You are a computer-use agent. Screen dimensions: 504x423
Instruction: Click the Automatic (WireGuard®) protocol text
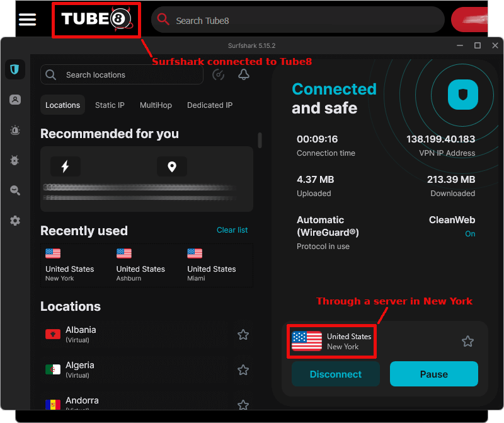pos(328,226)
